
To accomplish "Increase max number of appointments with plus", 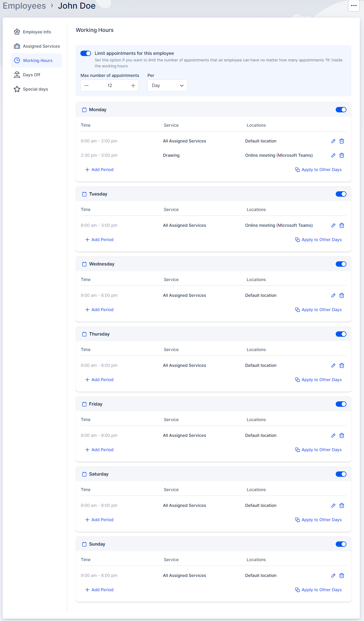I will [133, 86].
